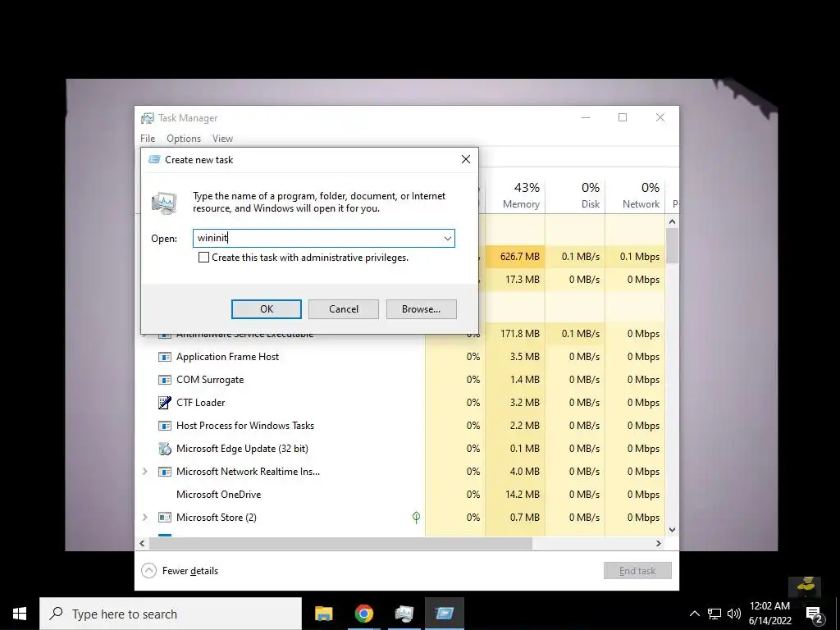840x630 pixels.
Task: Click the 171.8 MB memory cell
Action: (515, 334)
